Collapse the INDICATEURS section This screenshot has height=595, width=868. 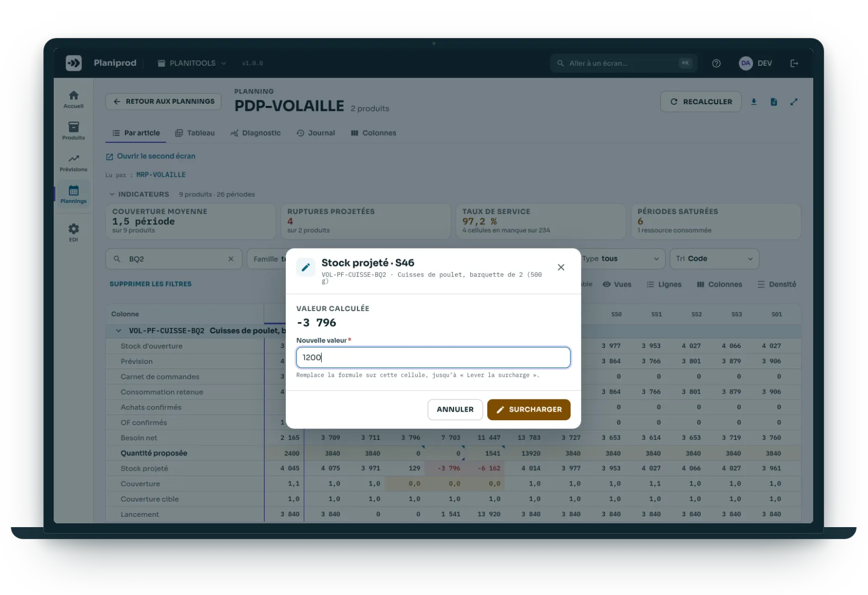(x=139, y=194)
